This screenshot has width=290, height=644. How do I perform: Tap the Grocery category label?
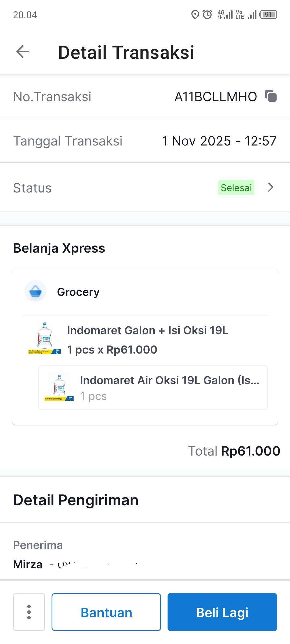pos(78,292)
